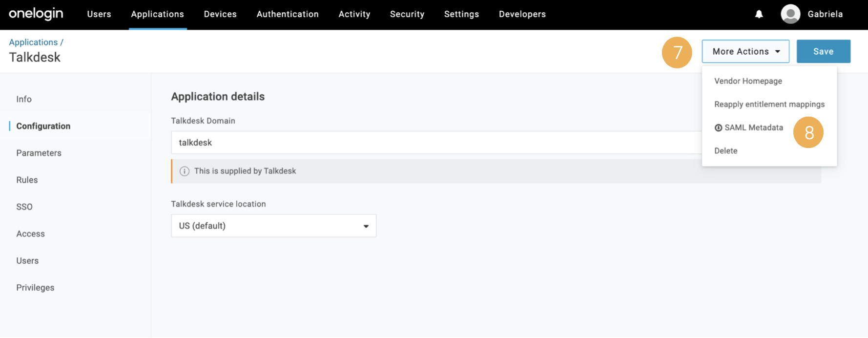Open the Authentication menu
This screenshot has height=338, width=868.
[288, 14]
